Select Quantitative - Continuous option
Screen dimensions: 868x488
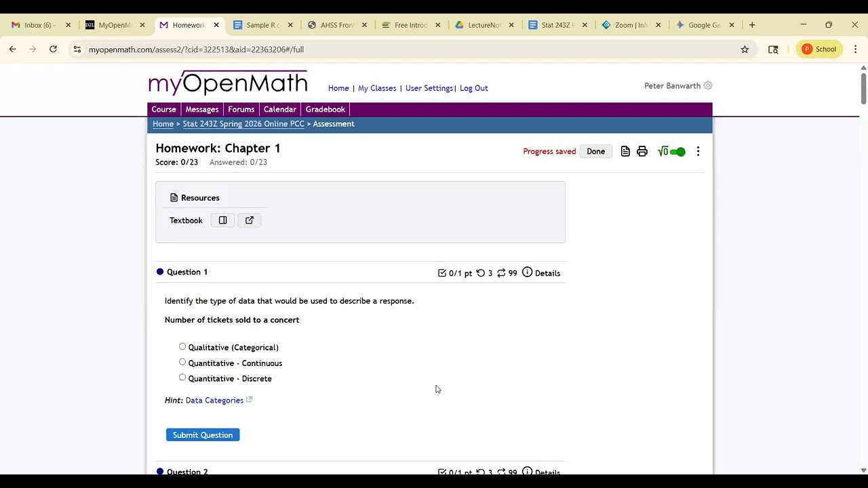[182, 363]
